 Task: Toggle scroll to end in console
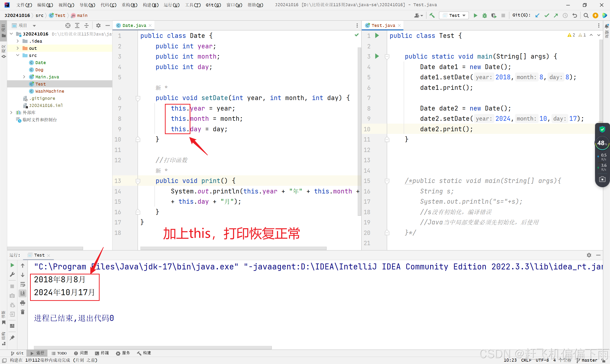(x=23, y=293)
